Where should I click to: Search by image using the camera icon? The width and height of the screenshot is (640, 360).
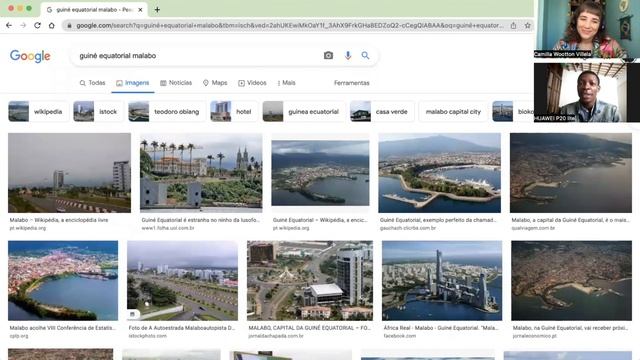[x=328, y=56]
